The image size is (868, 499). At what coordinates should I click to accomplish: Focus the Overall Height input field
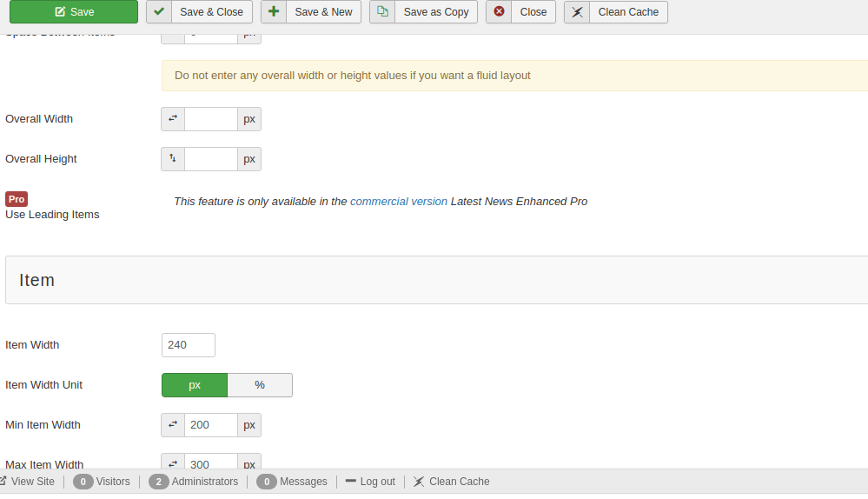tap(211, 159)
